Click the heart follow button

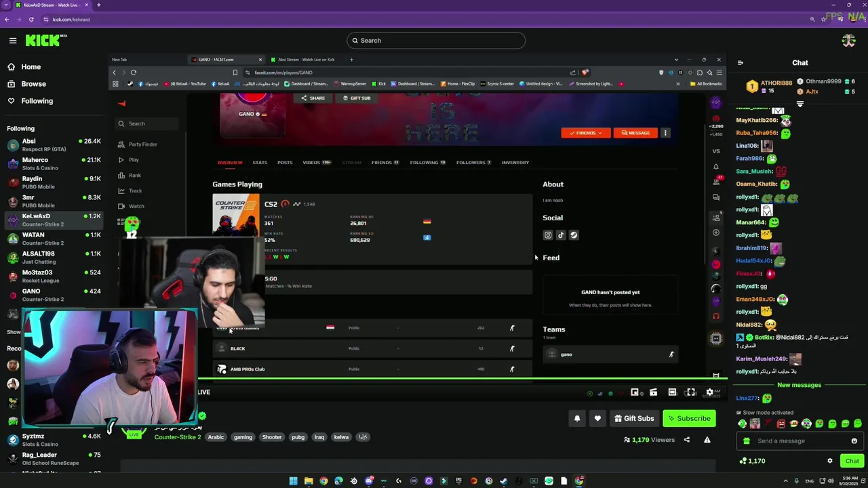pyautogui.click(x=597, y=419)
